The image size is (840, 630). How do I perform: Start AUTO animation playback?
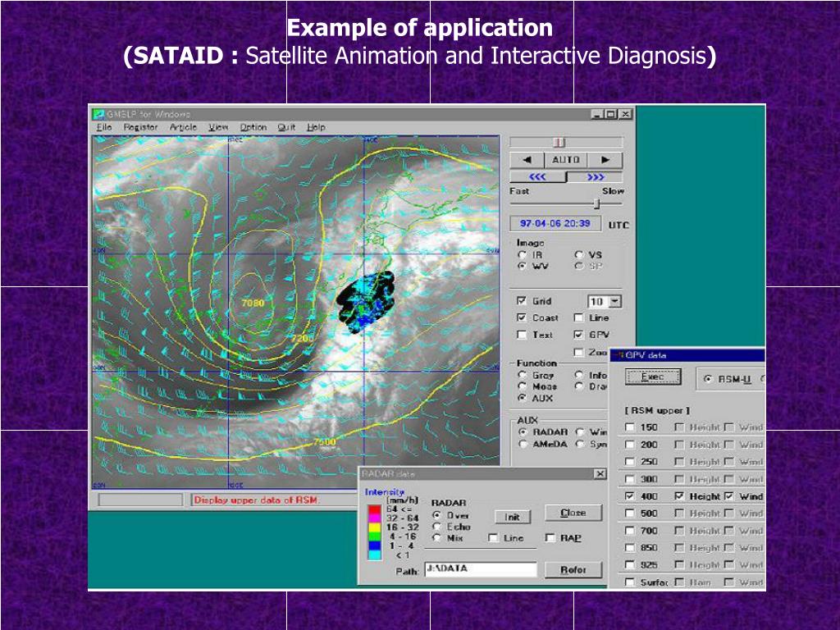pos(566,160)
